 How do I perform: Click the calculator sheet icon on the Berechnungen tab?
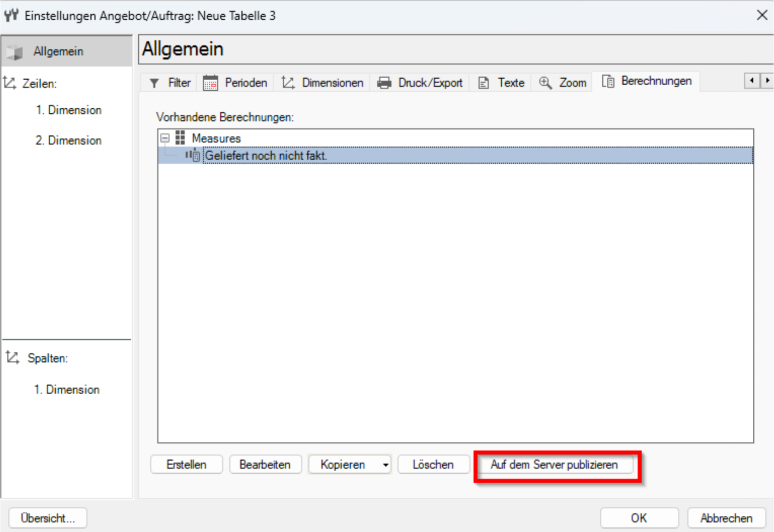click(x=608, y=82)
